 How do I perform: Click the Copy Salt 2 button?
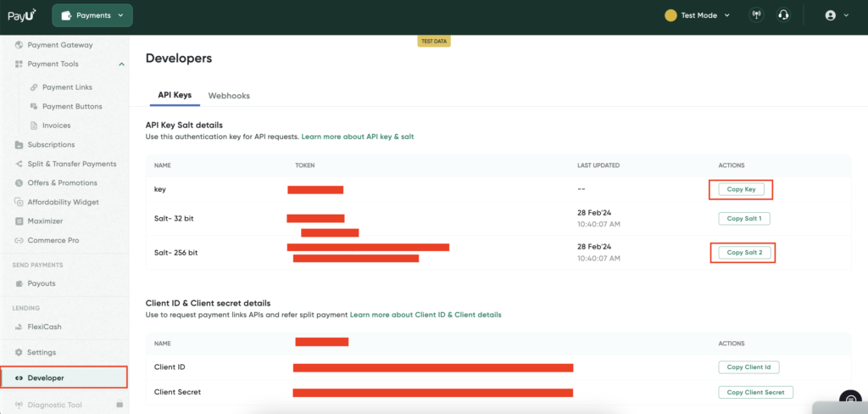coord(744,253)
